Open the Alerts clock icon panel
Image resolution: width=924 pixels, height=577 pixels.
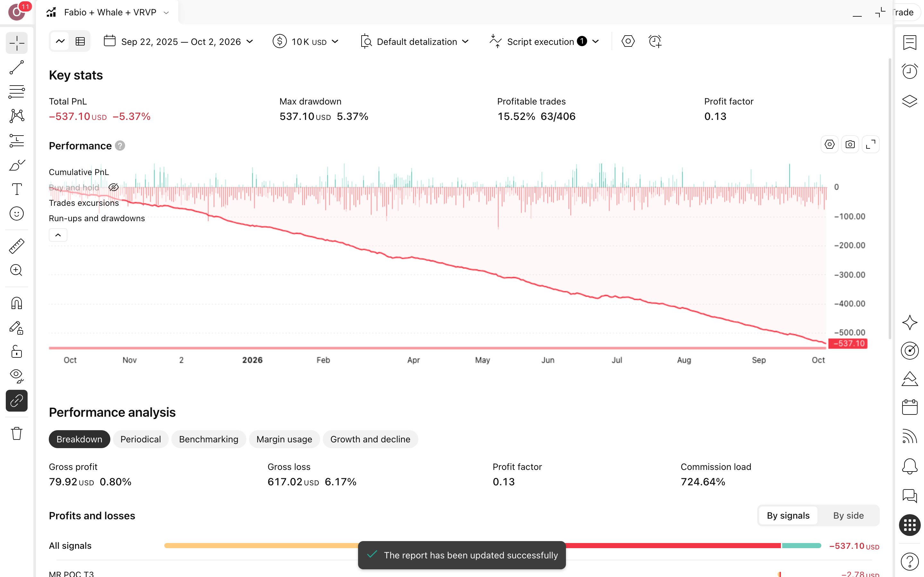pyautogui.click(x=910, y=71)
